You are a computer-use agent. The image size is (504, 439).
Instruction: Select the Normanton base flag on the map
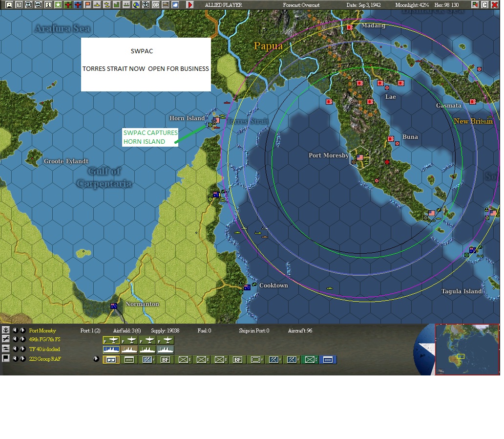(x=114, y=306)
